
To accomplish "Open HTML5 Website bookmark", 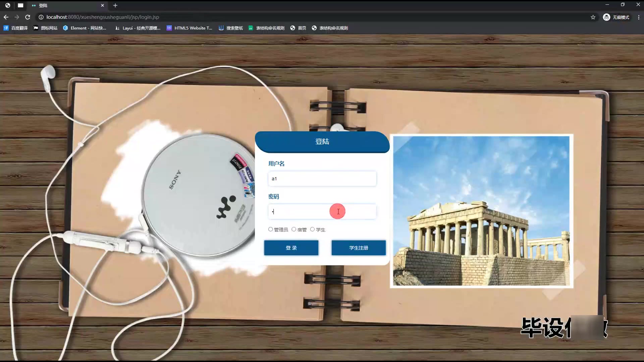I will coord(189,28).
